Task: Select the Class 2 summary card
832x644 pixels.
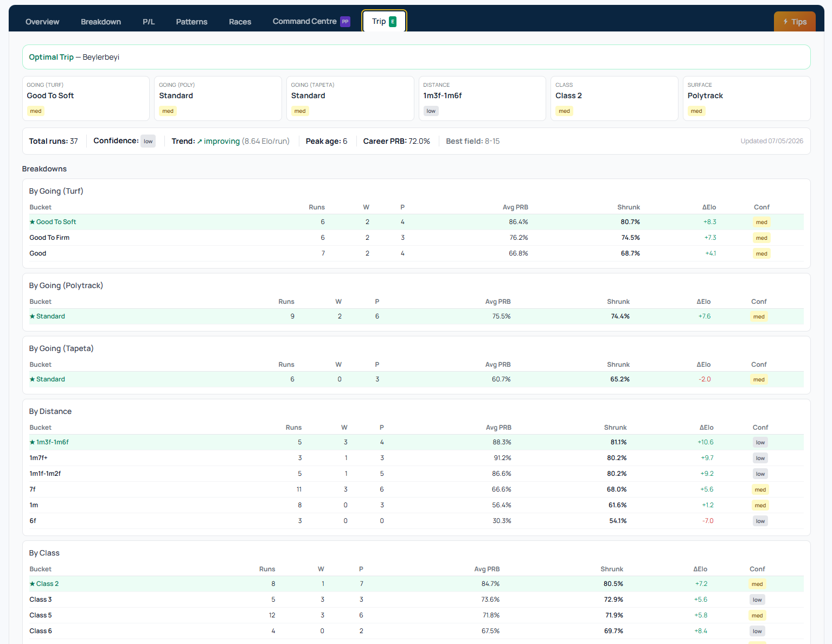Action: [x=615, y=98]
